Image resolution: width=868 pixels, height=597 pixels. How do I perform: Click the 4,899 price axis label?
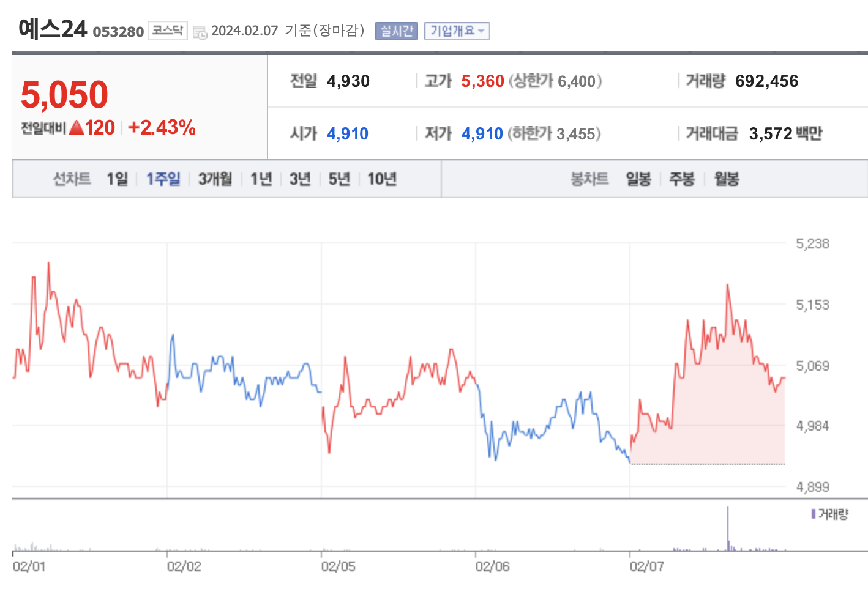click(x=812, y=487)
